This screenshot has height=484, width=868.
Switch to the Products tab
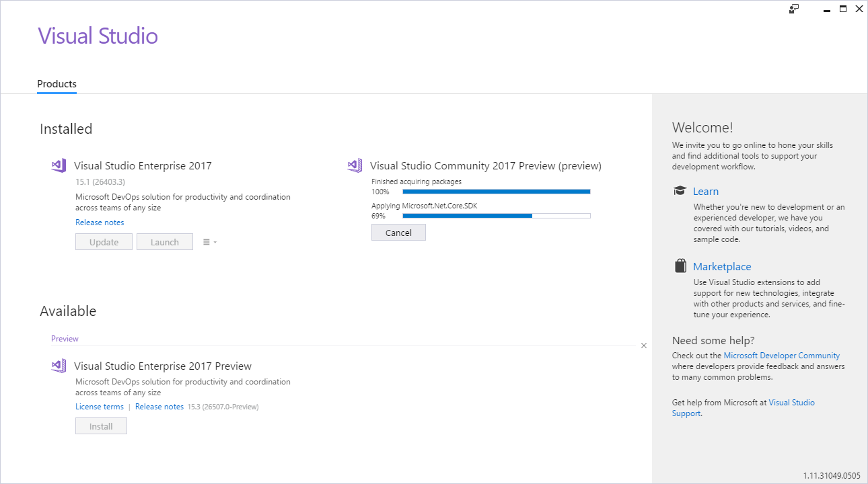(57, 83)
